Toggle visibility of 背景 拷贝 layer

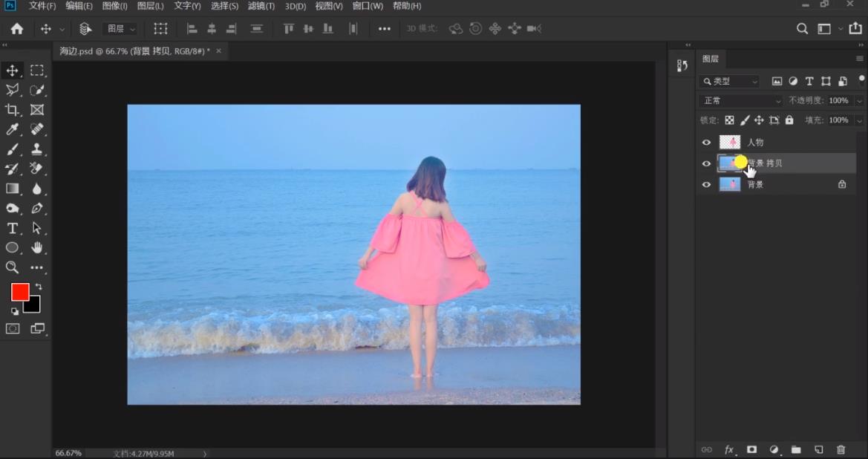click(706, 163)
